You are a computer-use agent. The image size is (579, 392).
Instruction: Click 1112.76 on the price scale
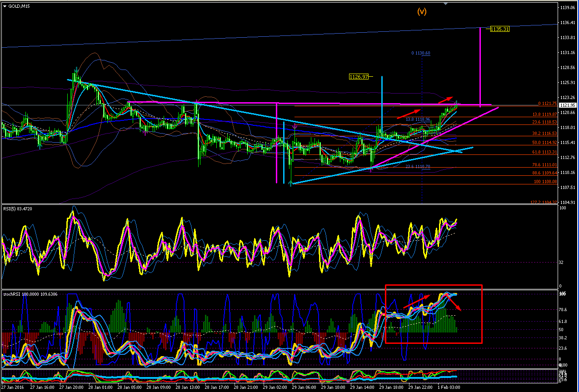(568, 158)
